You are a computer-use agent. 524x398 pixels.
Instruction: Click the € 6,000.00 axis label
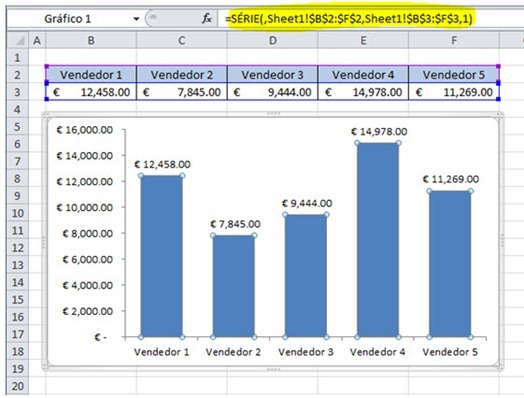[x=88, y=259]
